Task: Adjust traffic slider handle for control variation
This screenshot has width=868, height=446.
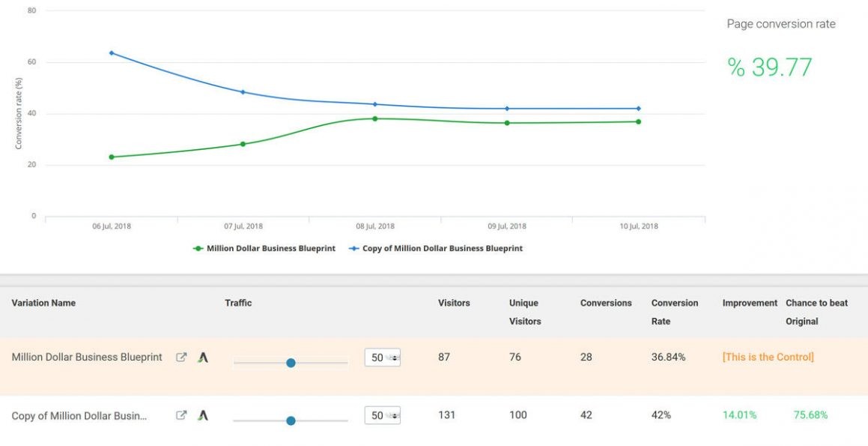Action: coord(291,363)
